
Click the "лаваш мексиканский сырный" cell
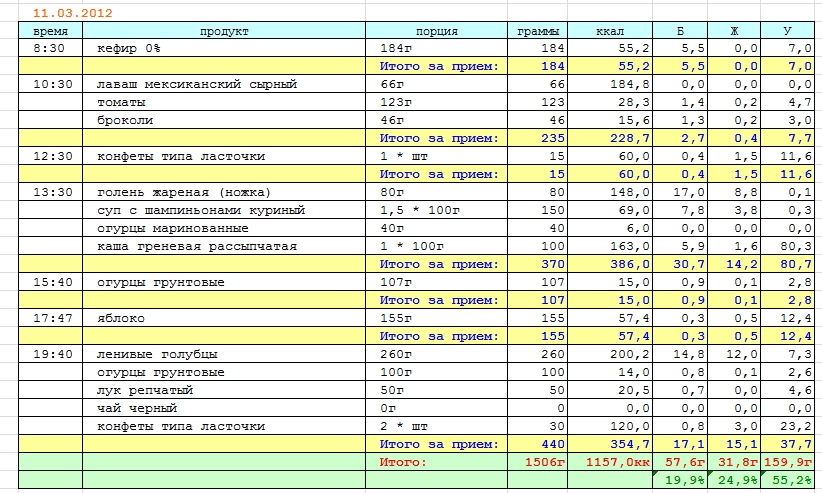pyautogui.click(x=224, y=84)
